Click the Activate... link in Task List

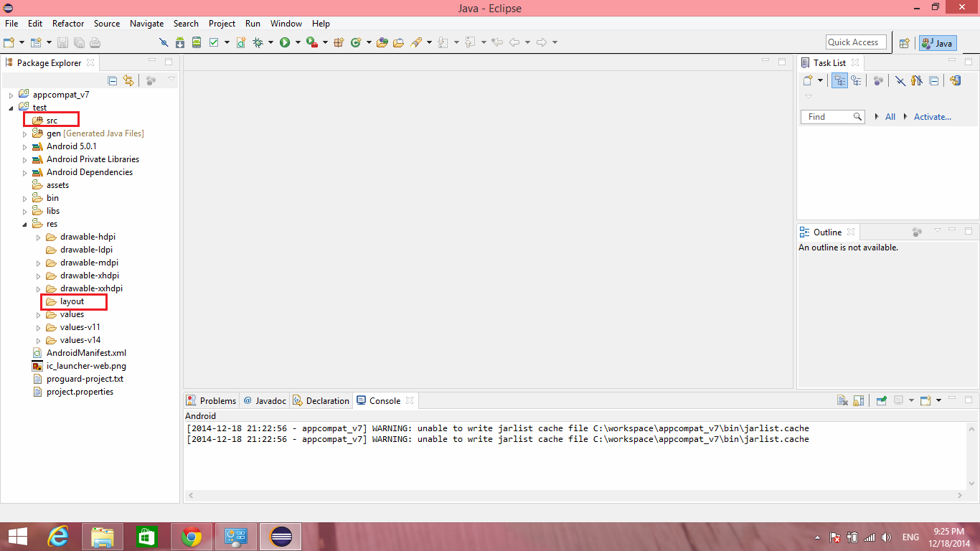933,117
